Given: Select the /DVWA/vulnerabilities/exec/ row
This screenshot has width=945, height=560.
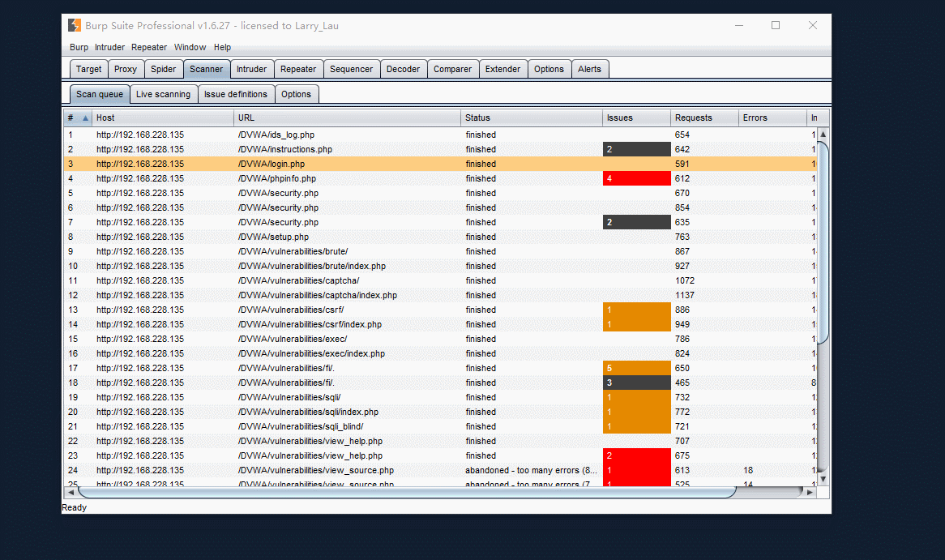Looking at the screenshot, I should (x=441, y=339).
